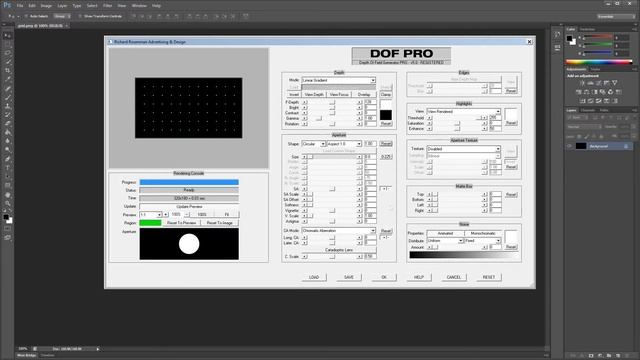Open the Window menu
Image resolution: width=640 pixels, height=360 pixels.
point(139,6)
